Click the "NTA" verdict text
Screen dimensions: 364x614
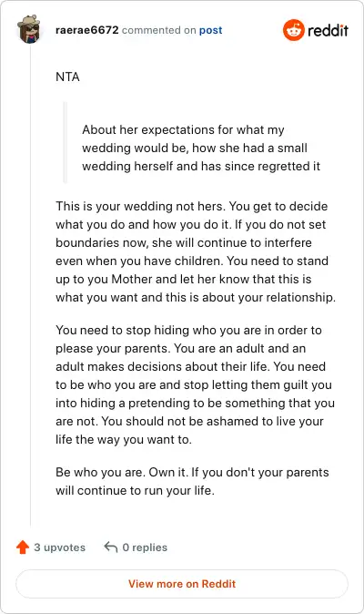67,77
